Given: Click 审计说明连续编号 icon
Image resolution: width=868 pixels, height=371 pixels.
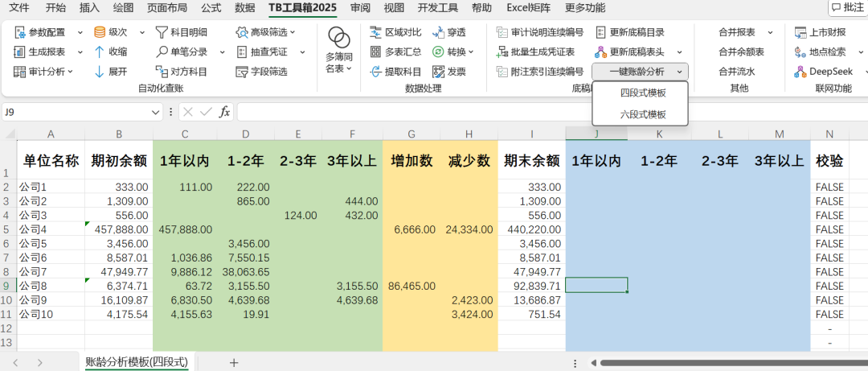Looking at the screenshot, I should point(502,33).
